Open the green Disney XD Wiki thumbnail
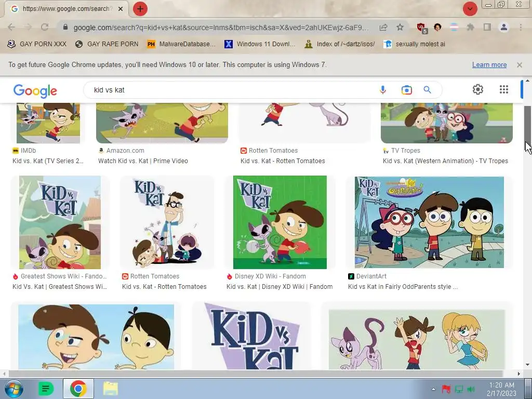Screen dimensions: 532x399 point(280,222)
